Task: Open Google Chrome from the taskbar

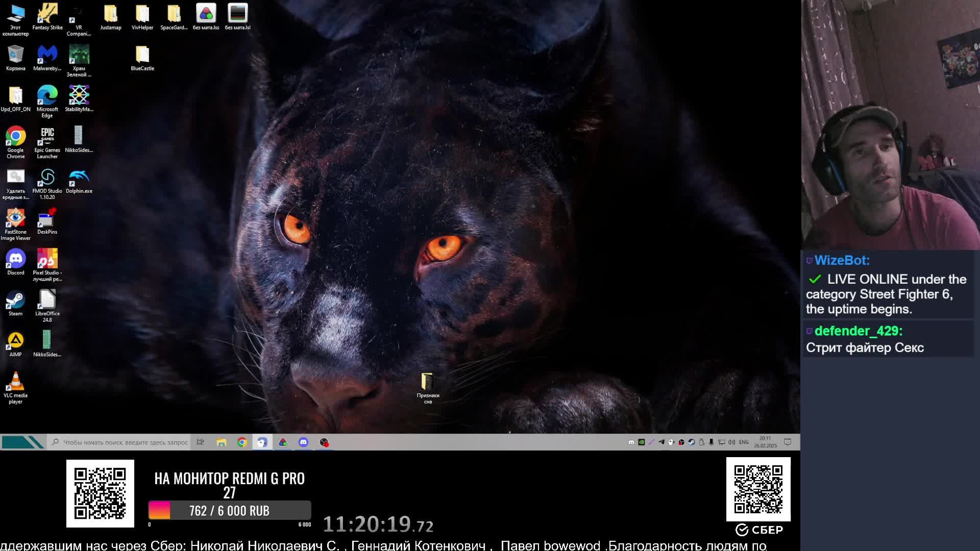Action: point(242,442)
